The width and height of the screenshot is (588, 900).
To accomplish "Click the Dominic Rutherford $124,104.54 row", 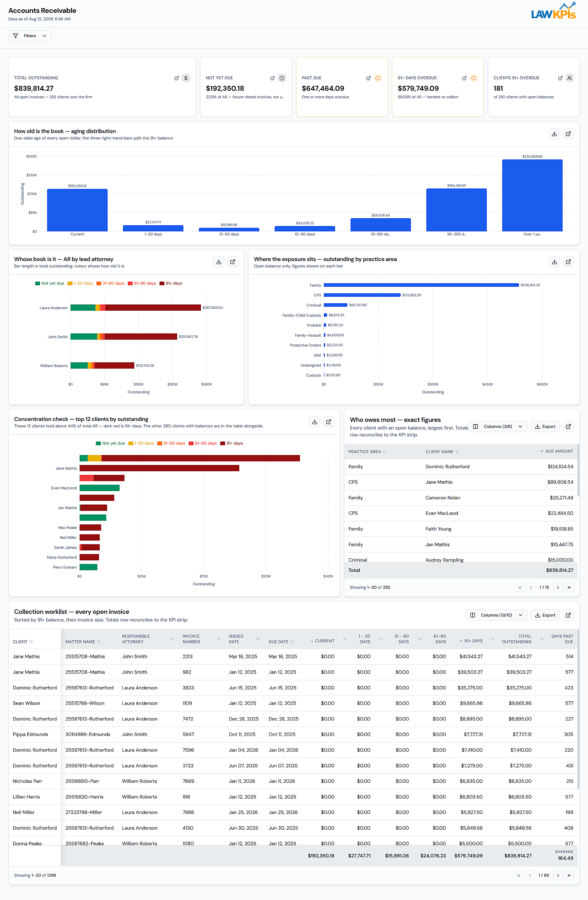I will point(461,467).
